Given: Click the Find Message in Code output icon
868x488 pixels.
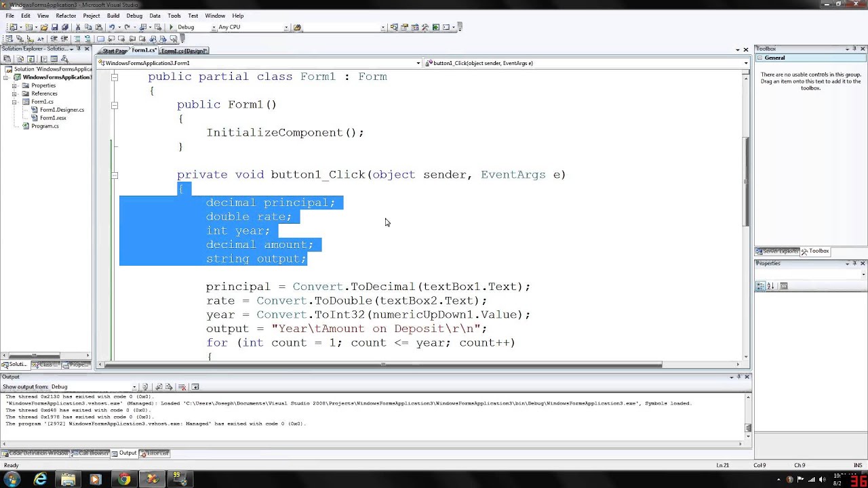Looking at the screenshot, I should [x=144, y=386].
